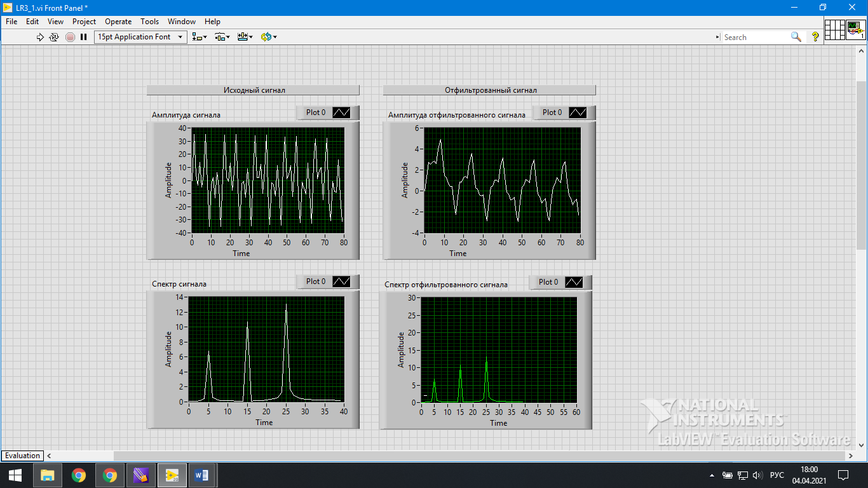This screenshot has width=868, height=488.
Task: Open the Reorder toolbar menu
Action: (269, 37)
